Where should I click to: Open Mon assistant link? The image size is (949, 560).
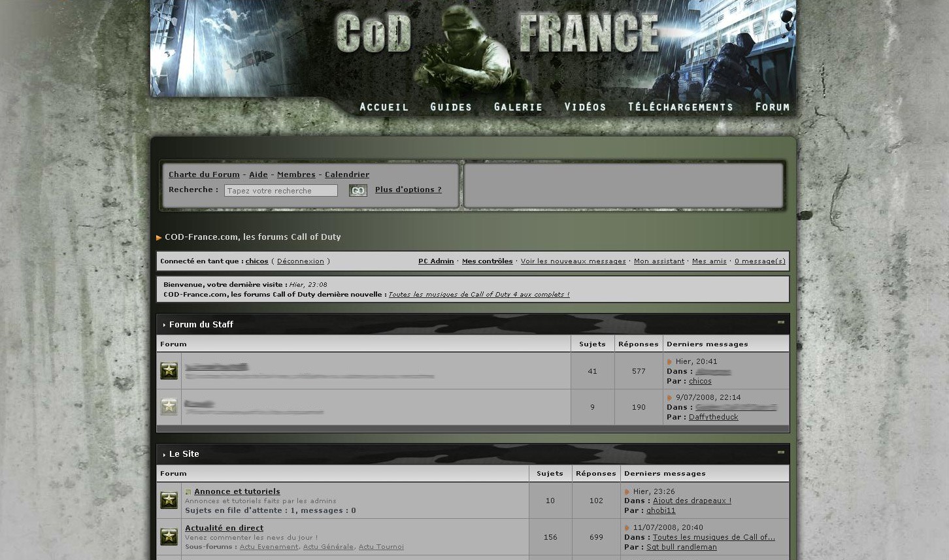tap(659, 261)
